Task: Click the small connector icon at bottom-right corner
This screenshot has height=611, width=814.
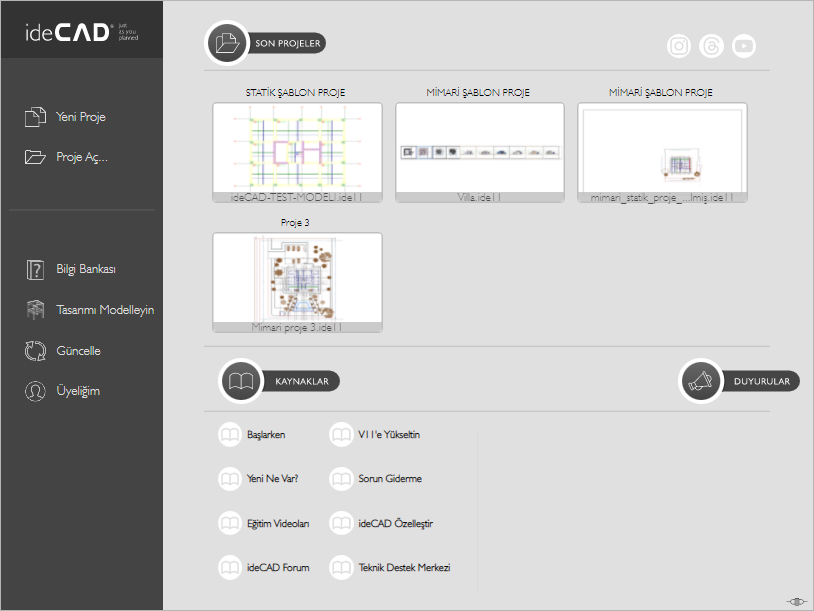Action: pyautogui.click(x=797, y=602)
